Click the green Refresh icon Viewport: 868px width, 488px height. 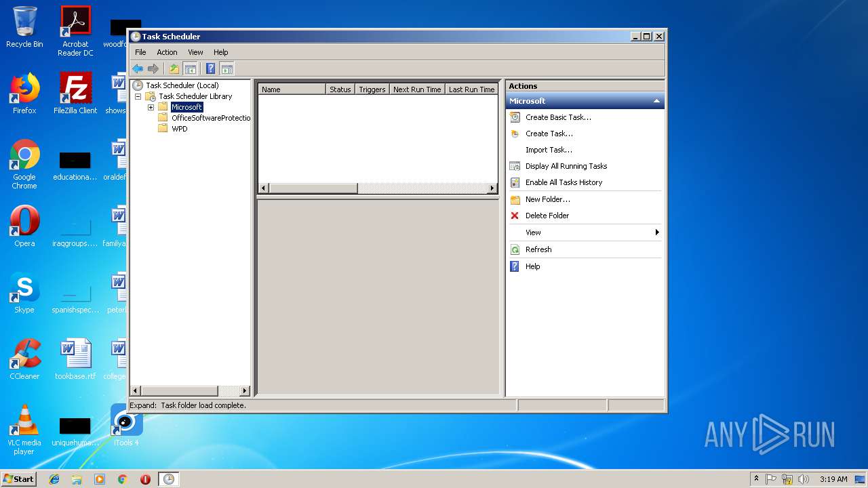click(515, 249)
